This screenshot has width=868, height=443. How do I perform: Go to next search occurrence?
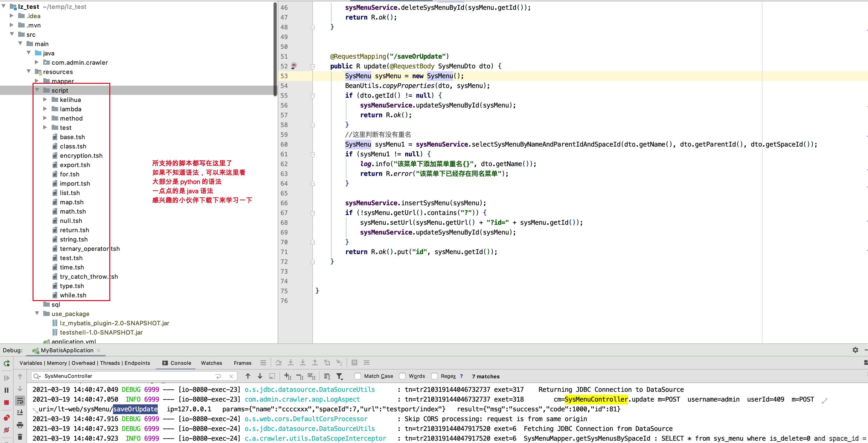[260, 376]
